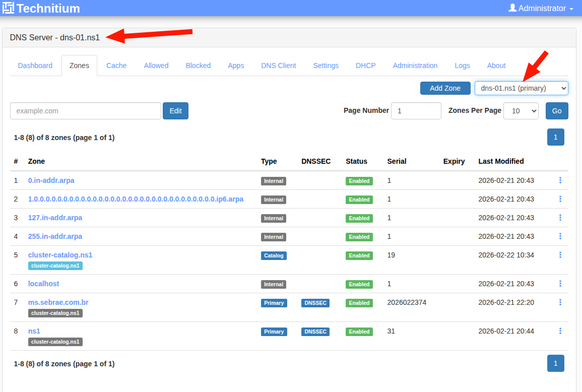Click the Technitium logo icon
Image resolution: width=582 pixels, height=392 pixels.
point(8,8)
